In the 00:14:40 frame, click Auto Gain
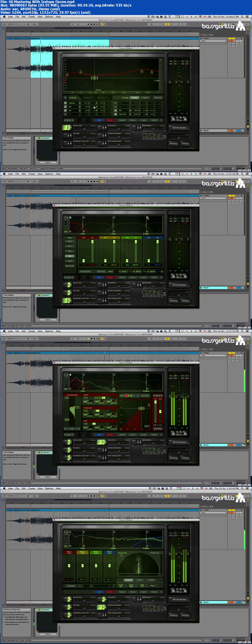This screenshot has height=644, width=252. point(158,429)
